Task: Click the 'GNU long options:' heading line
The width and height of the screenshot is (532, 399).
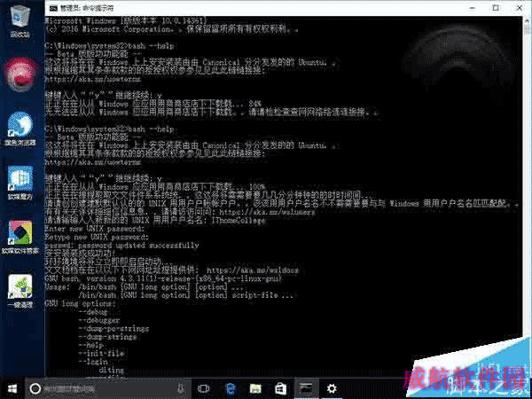Action: coord(80,303)
